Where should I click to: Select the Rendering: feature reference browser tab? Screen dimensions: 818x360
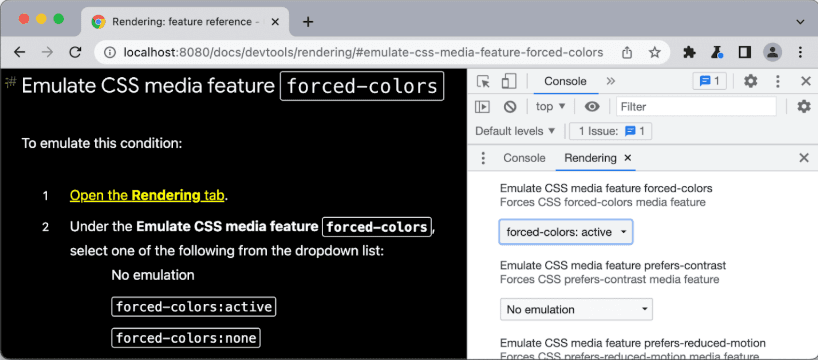(185, 22)
